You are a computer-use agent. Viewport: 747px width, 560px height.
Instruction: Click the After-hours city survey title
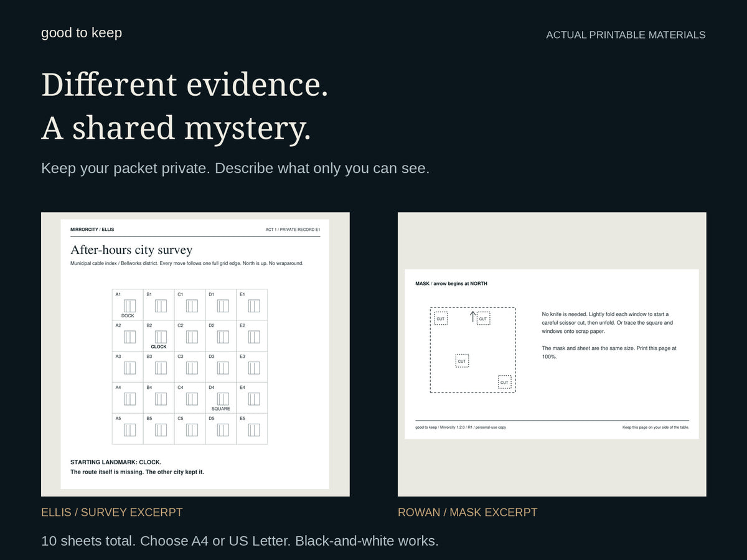131,250
